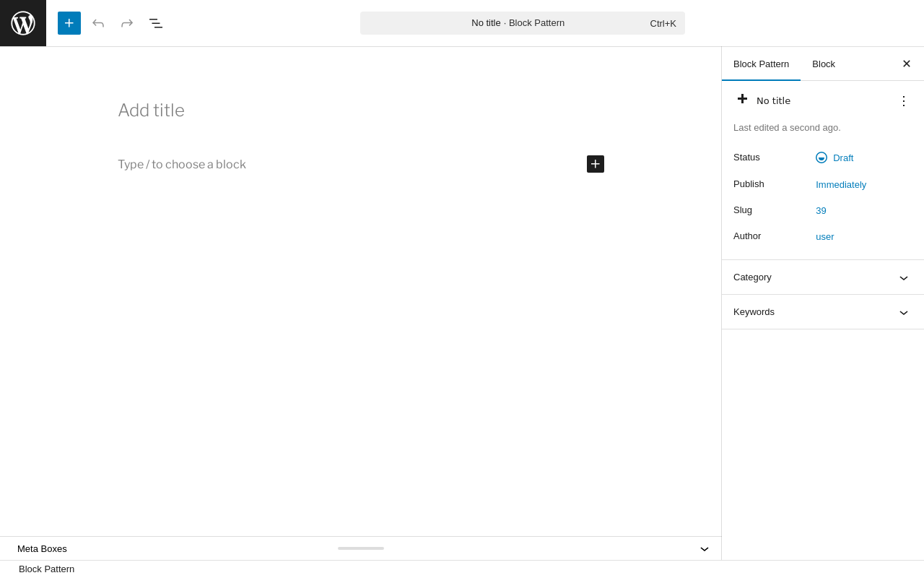Toggle the Meta Boxes panel chevron

click(x=705, y=549)
